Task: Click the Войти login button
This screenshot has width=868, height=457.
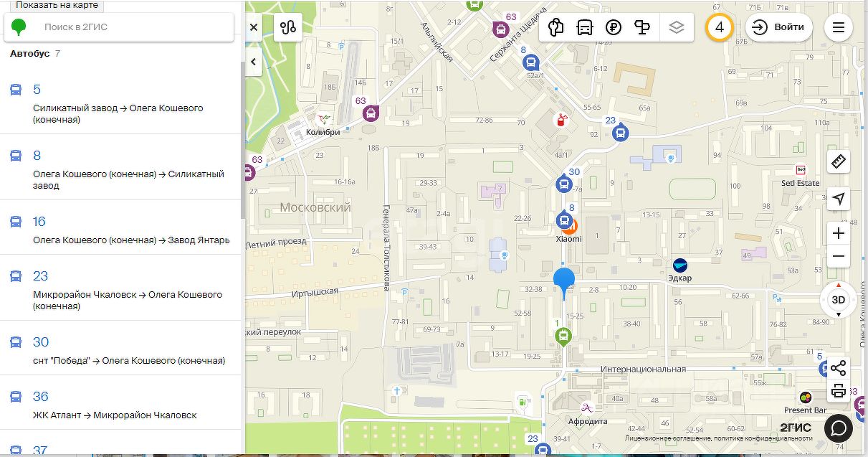Action: pyautogui.click(x=779, y=27)
